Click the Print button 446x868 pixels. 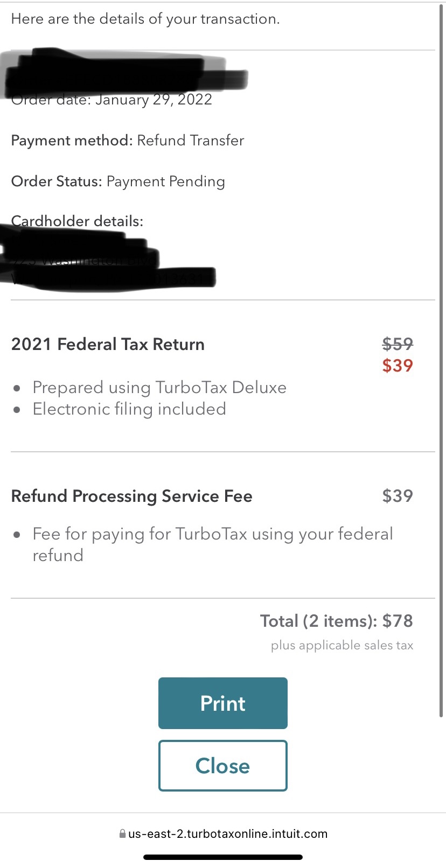[222, 703]
